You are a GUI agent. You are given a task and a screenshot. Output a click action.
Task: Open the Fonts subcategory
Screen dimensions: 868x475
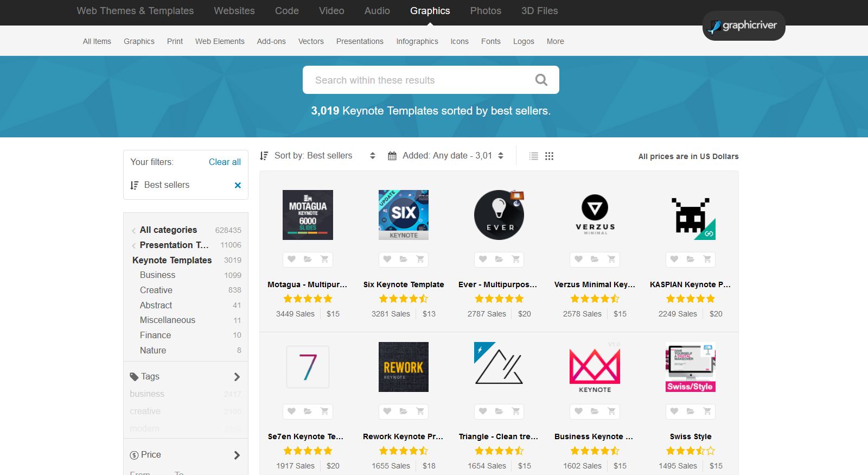(491, 41)
